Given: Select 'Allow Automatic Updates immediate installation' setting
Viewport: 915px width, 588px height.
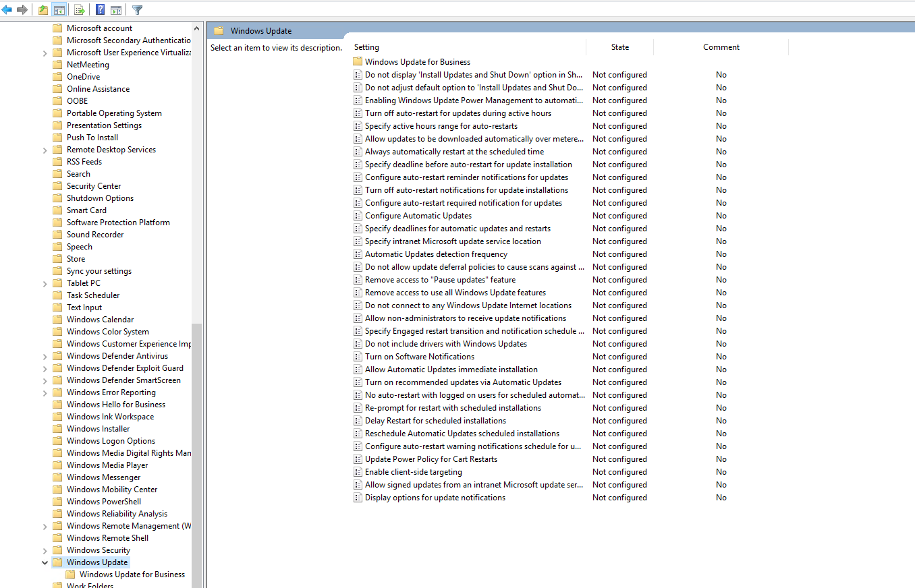Looking at the screenshot, I should (451, 370).
